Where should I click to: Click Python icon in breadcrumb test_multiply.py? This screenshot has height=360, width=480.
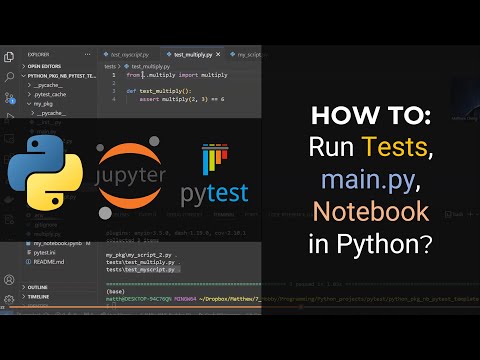[126, 66]
